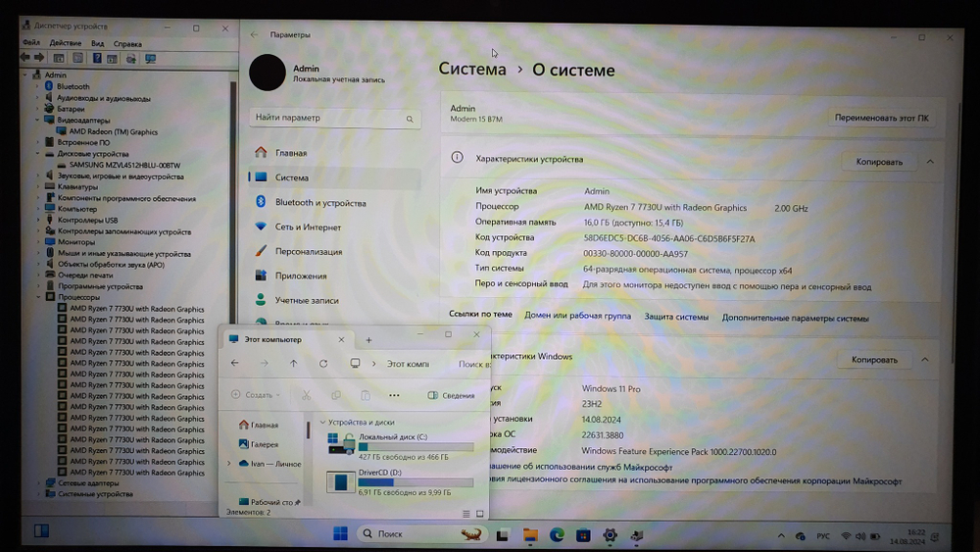Collapse Дисковые устройства node
The width and height of the screenshot is (980, 552).
coord(37,153)
